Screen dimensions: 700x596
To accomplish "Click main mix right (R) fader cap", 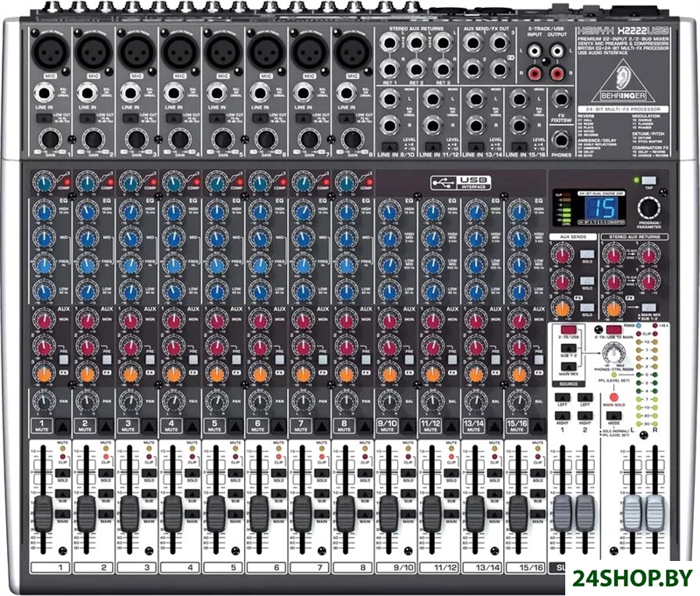I will pyautogui.click(x=655, y=514).
